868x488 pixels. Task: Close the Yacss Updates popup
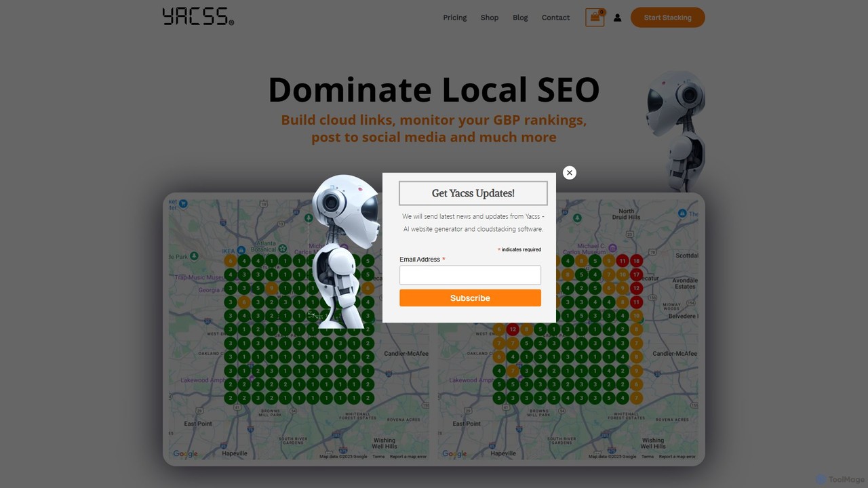click(570, 173)
